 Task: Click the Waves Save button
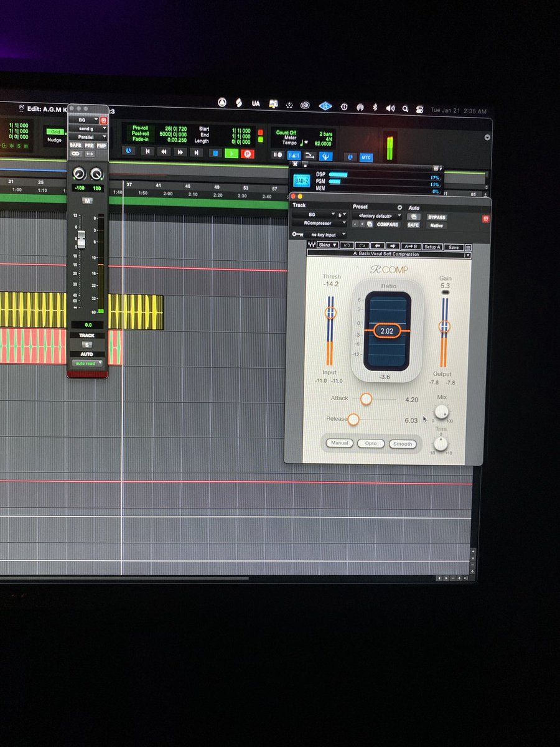(454, 247)
